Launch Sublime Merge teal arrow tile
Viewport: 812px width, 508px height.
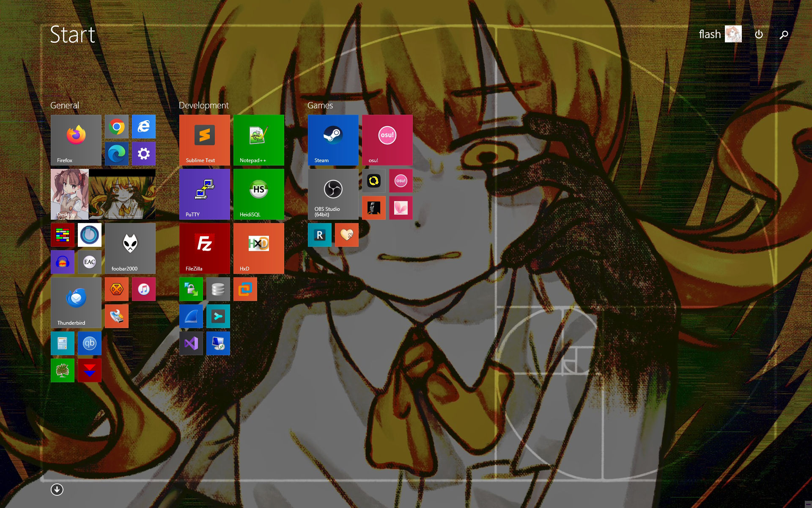pyautogui.click(x=218, y=316)
